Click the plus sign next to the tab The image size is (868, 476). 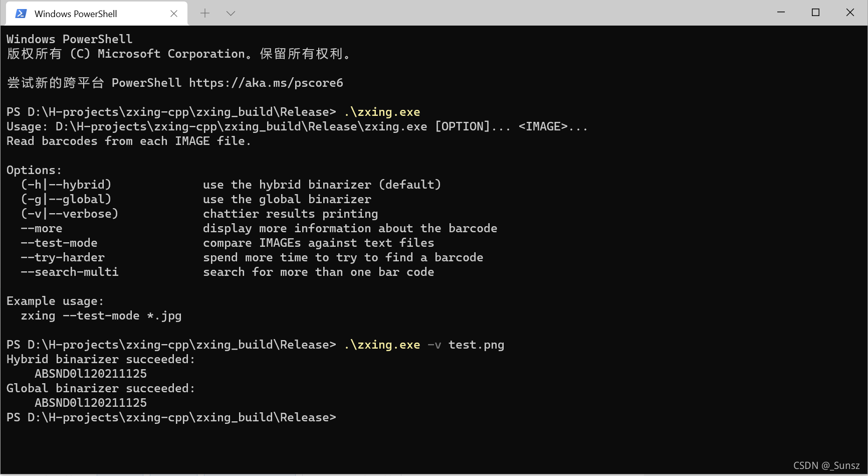pyautogui.click(x=205, y=13)
